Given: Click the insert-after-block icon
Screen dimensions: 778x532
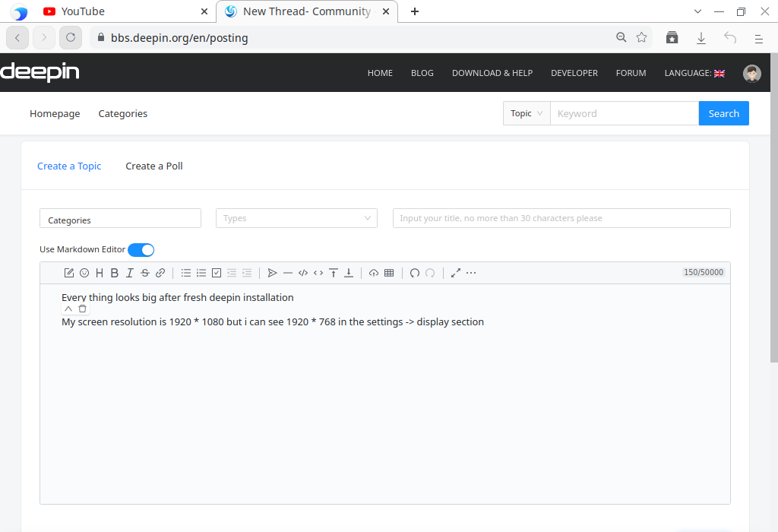Looking at the screenshot, I should (349, 273).
